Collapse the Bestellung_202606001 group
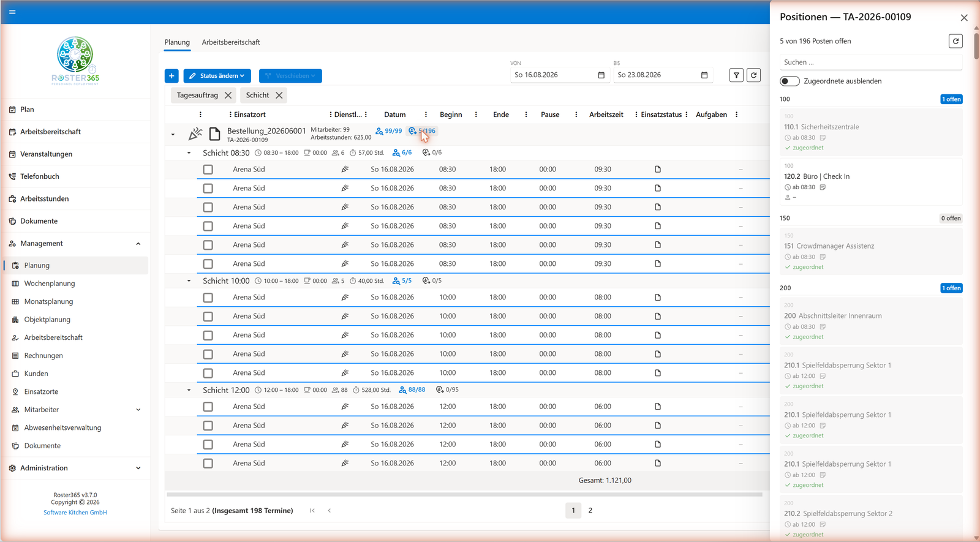980x542 pixels. [x=173, y=134]
